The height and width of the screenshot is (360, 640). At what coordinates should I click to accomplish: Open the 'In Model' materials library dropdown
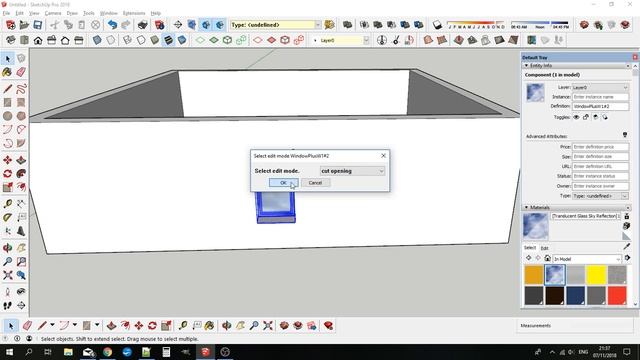[x=587, y=259]
